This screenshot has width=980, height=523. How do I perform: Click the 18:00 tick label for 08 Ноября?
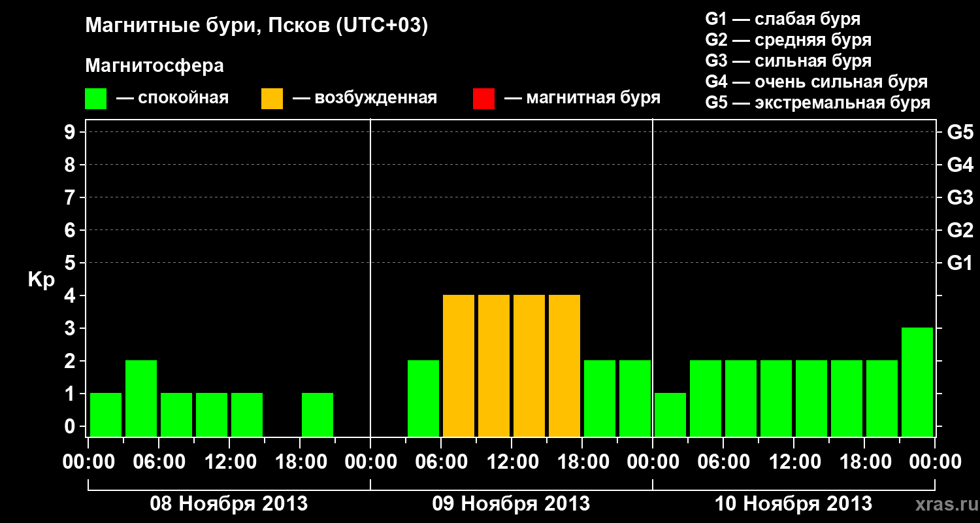click(x=300, y=462)
